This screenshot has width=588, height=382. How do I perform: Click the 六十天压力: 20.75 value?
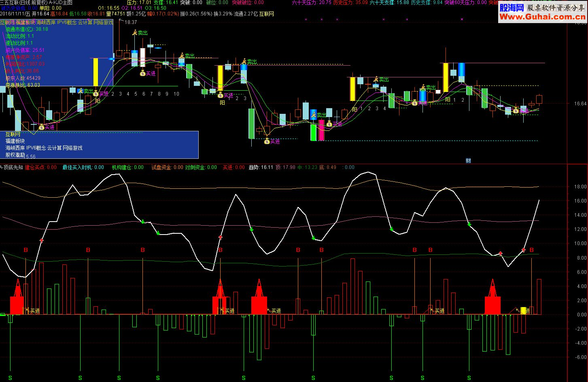pyautogui.click(x=312, y=2)
